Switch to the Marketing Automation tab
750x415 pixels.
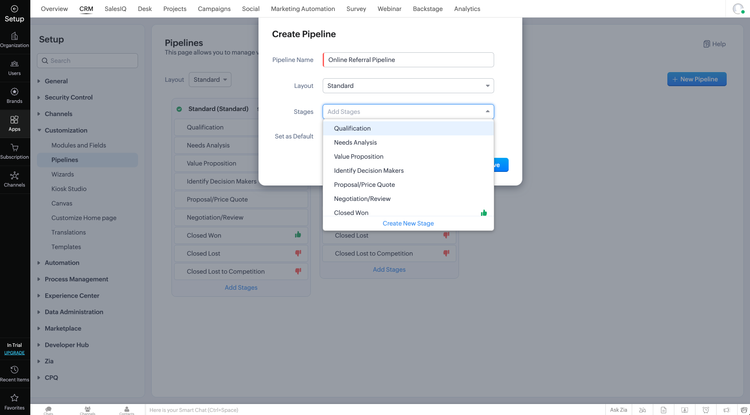tap(303, 9)
